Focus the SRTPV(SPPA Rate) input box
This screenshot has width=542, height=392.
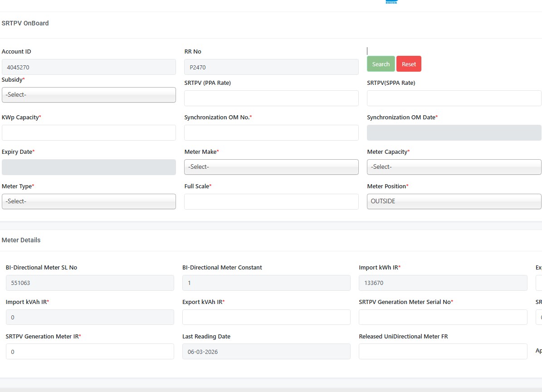454,98
